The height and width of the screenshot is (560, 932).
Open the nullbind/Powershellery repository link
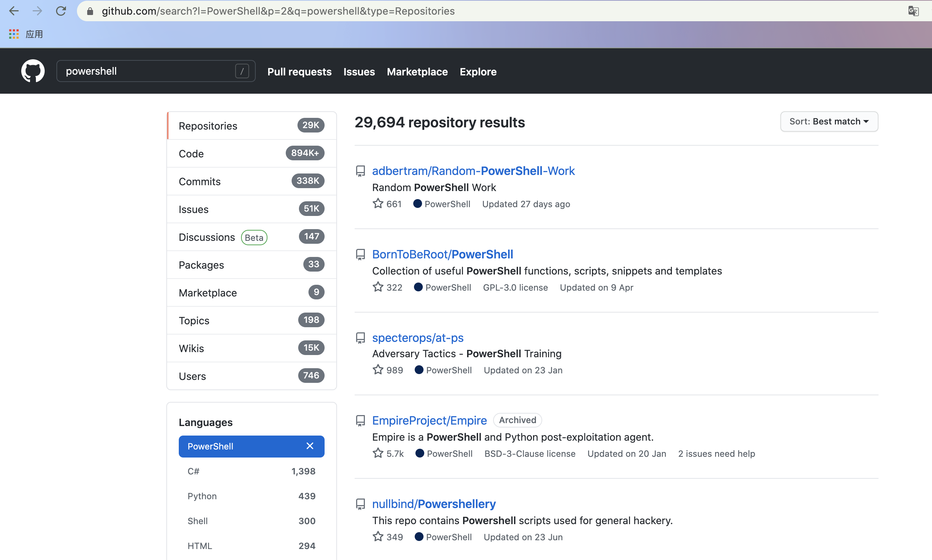[433, 504]
